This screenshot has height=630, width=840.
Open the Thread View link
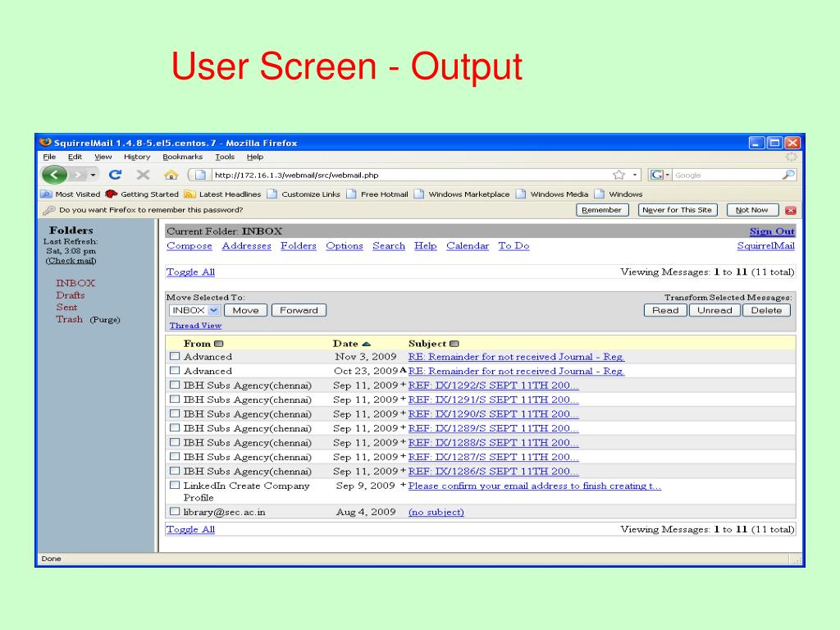point(195,326)
